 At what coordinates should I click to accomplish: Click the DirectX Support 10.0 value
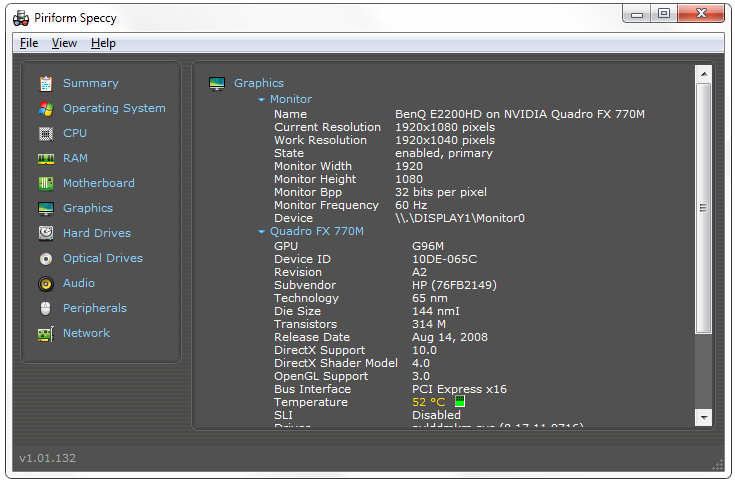click(424, 350)
